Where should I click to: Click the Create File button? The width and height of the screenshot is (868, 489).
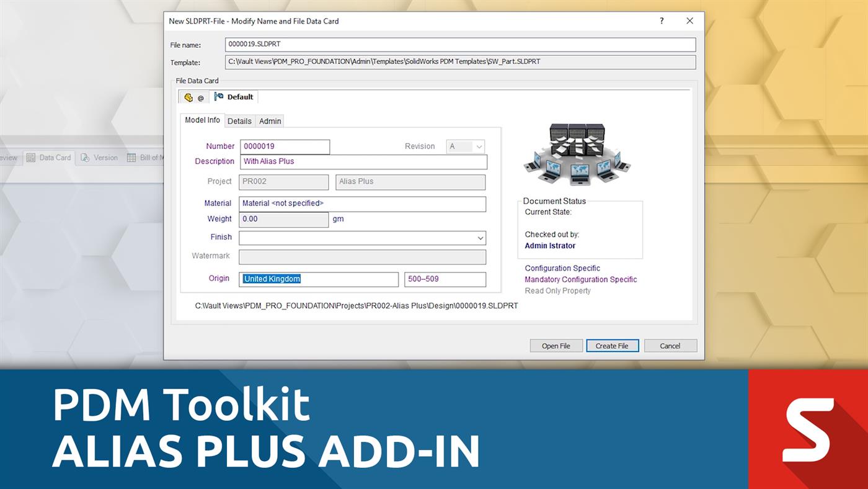pyautogui.click(x=613, y=345)
